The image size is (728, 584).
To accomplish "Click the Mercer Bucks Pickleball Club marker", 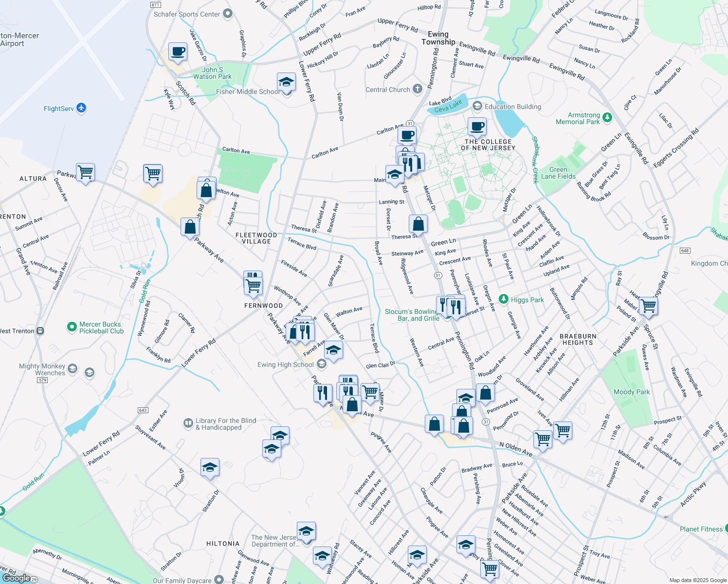I will (72, 327).
